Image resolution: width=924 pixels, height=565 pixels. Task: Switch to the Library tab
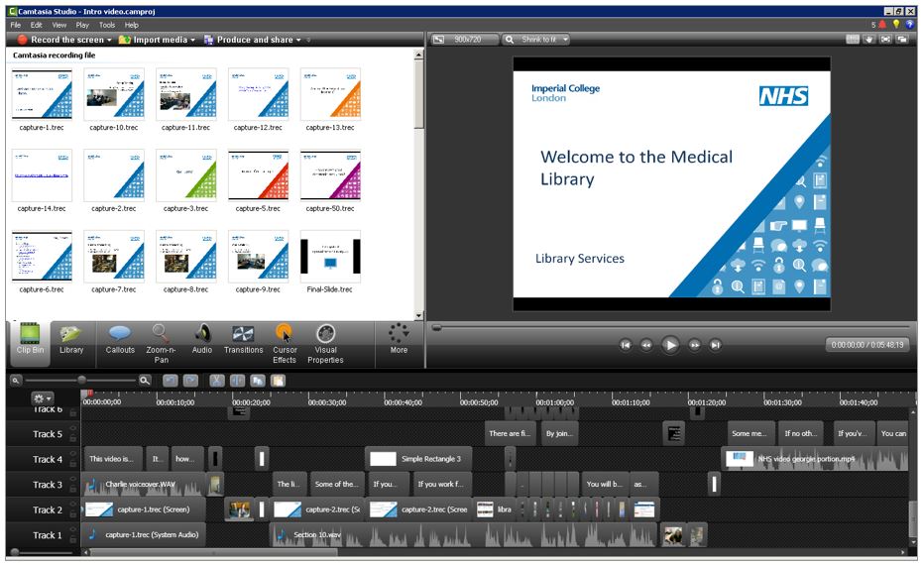pos(71,340)
